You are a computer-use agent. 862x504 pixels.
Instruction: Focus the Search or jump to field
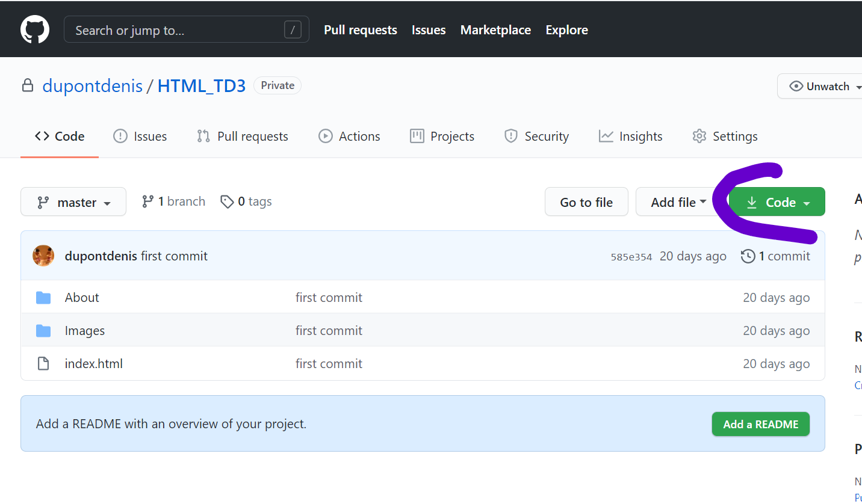(x=187, y=29)
